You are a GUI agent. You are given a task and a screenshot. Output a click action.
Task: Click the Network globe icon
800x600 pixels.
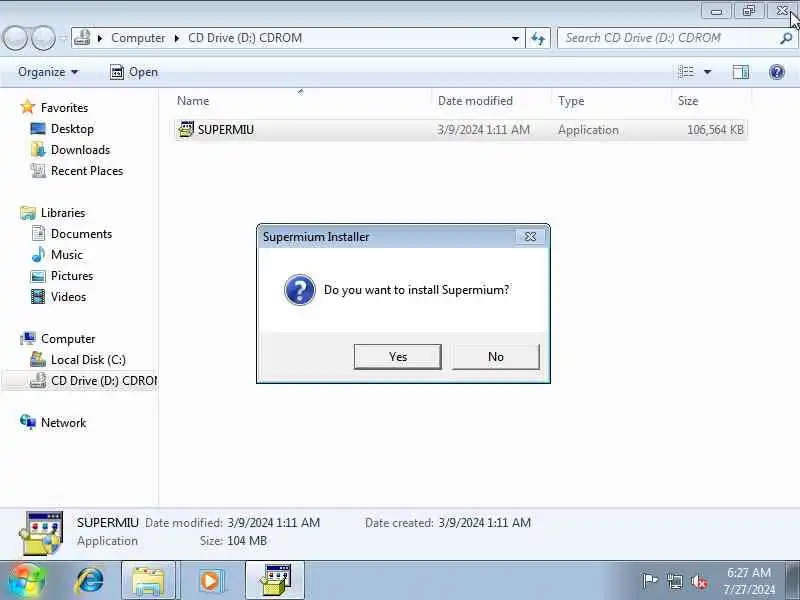[28, 422]
